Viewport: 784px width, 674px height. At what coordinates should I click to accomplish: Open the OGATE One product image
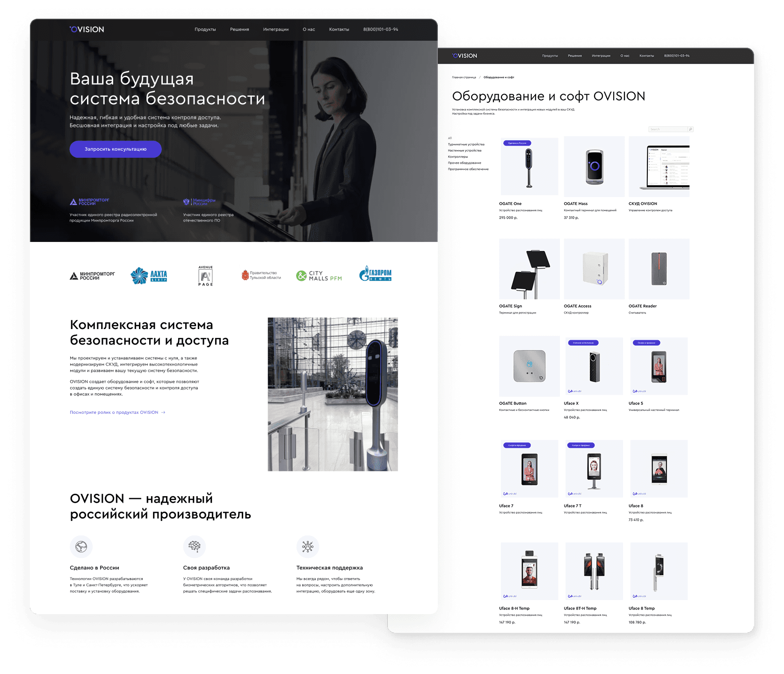pyautogui.click(x=530, y=166)
